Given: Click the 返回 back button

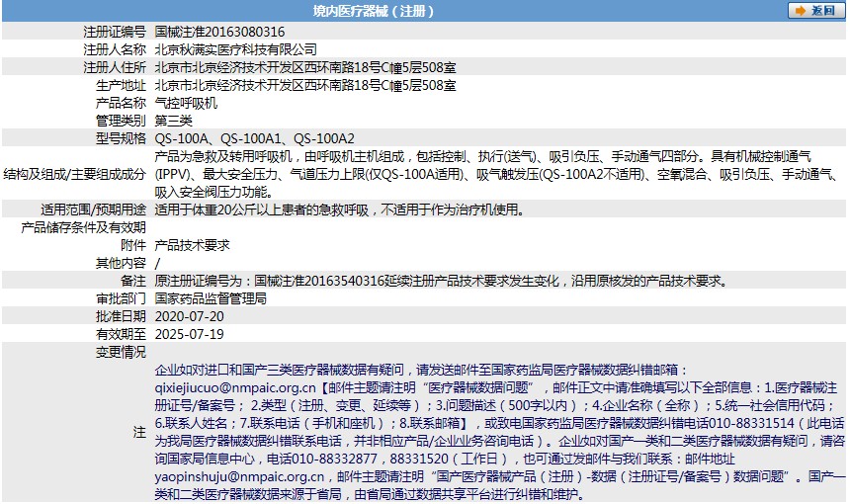Looking at the screenshot, I should pos(815,10).
